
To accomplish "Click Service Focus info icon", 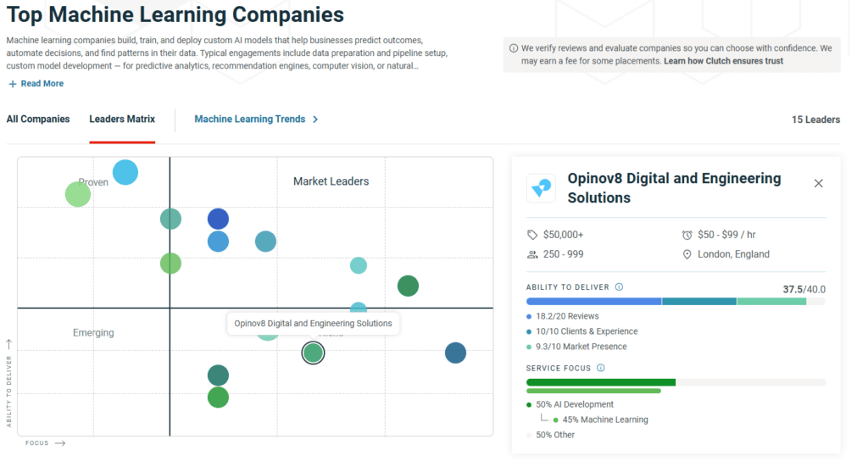I will pyautogui.click(x=601, y=368).
